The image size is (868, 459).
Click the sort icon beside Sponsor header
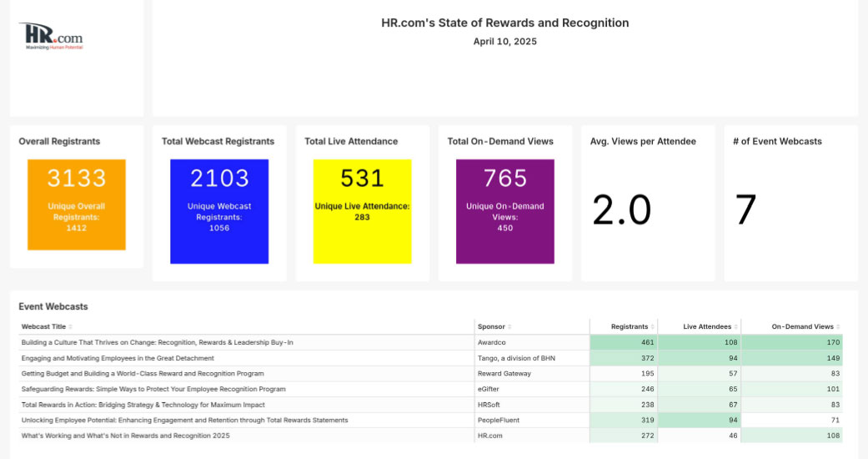[509, 327]
